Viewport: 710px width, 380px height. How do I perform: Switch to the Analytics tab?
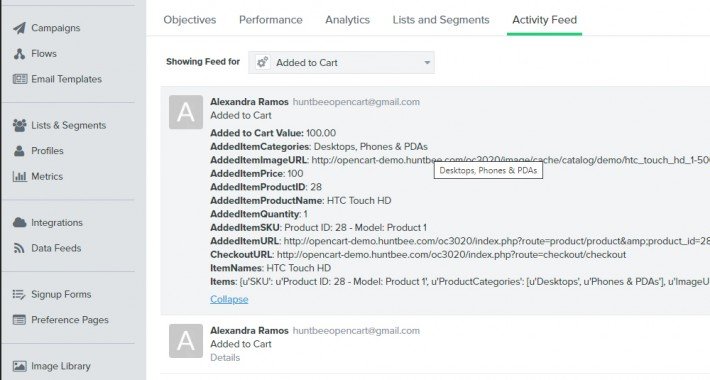point(347,20)
